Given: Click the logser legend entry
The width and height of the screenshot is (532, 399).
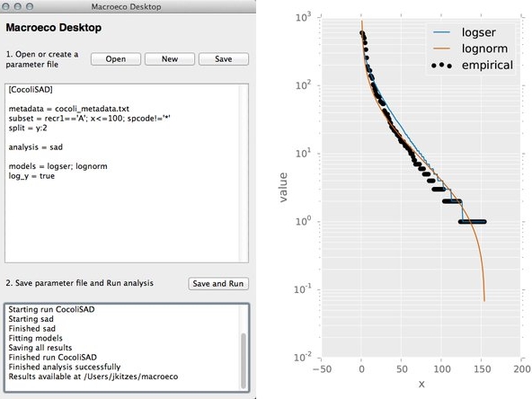Looking at the screenshot, I should [x=465, y=32].
